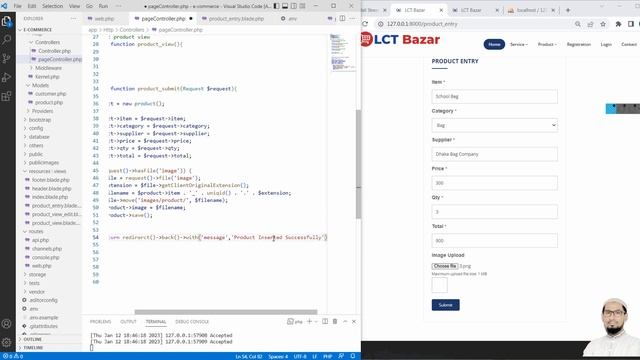This screenshot has height=360, width=640.
Task: Open the View menu
Action: coord(74,6)
